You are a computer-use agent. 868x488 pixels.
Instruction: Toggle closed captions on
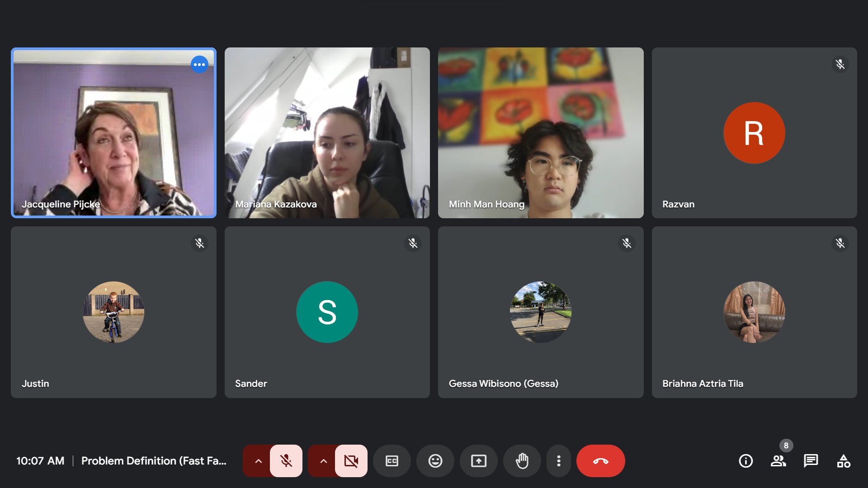click(x=392, y=461)
